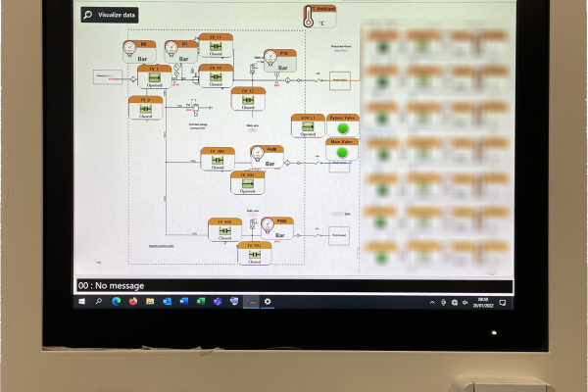588x392 pixels.
Task: Open Microsoft Edge from the taskbar
Action: (x=117, y=301)
